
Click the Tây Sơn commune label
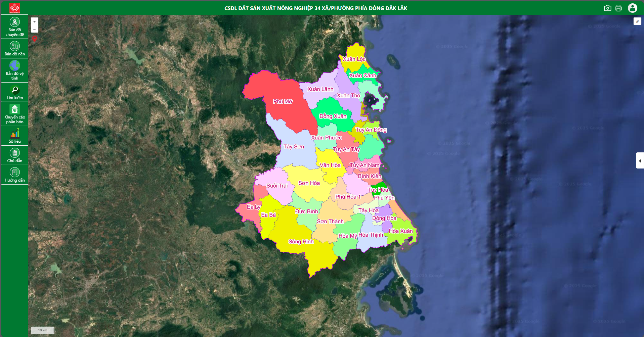pos(294,147)
